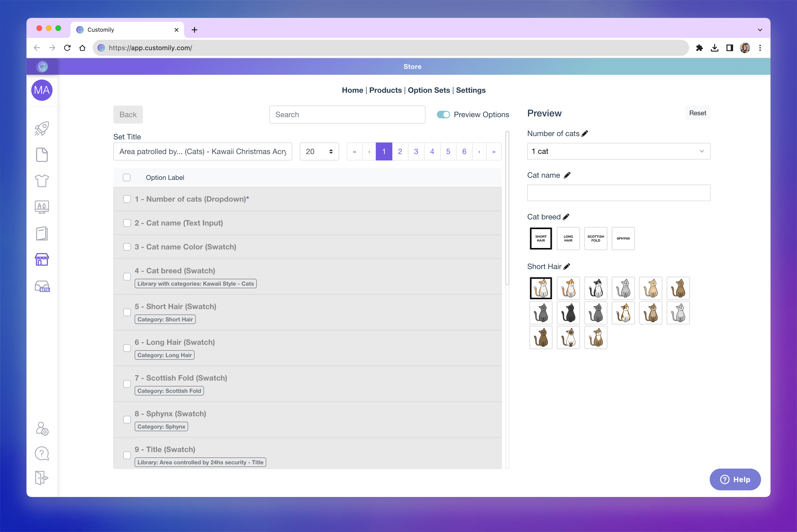
Task: Check the Cat name (Text Input) checkbox
Action: [127, 223]
